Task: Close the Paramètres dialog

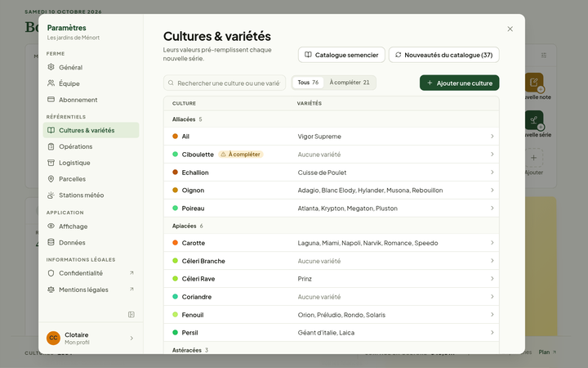Action: tap(510, 29)
